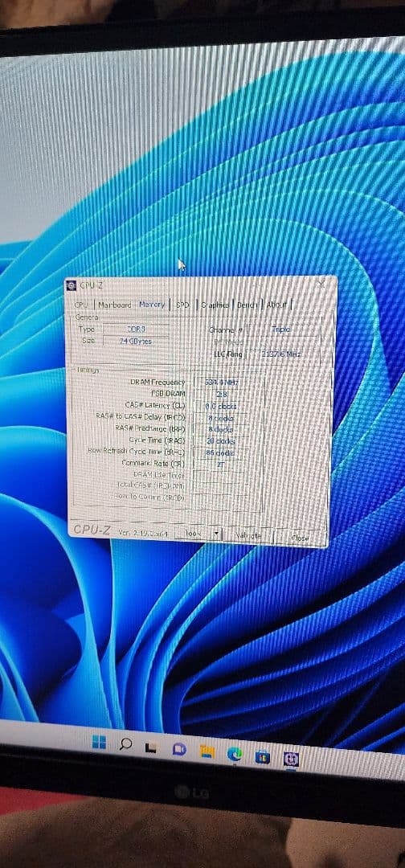Open the Graphics tab

pyautogui.click(x=215, y=305)
